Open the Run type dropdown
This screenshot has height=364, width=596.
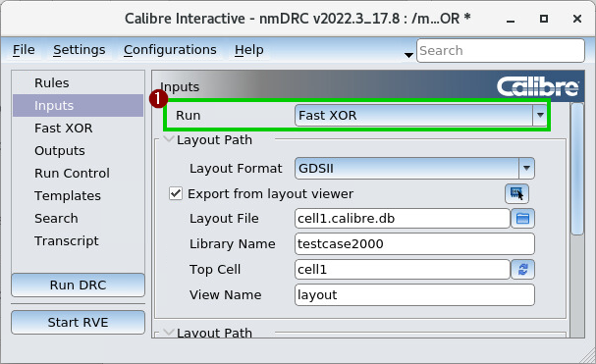coord(421,115)
